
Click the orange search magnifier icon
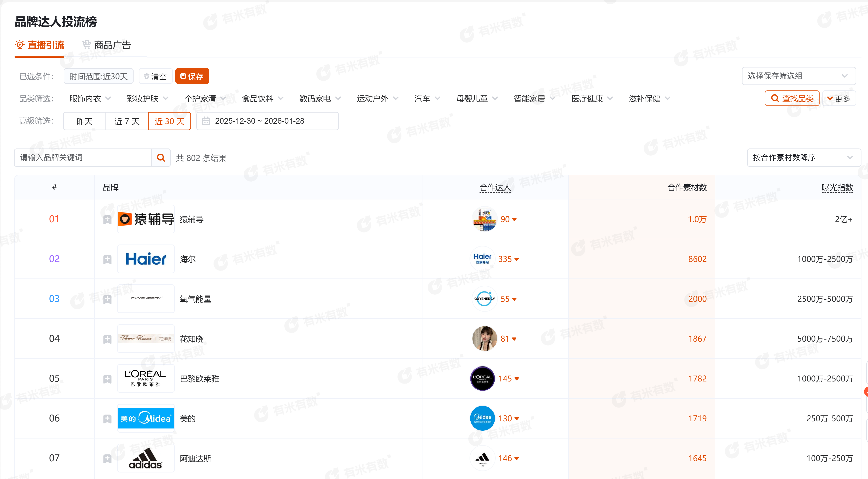coord(161,158)
